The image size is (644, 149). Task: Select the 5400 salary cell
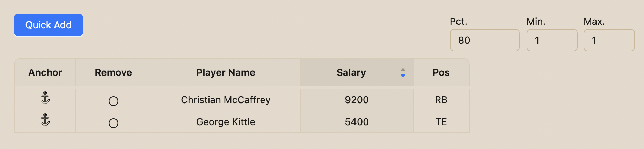(357, 122)
